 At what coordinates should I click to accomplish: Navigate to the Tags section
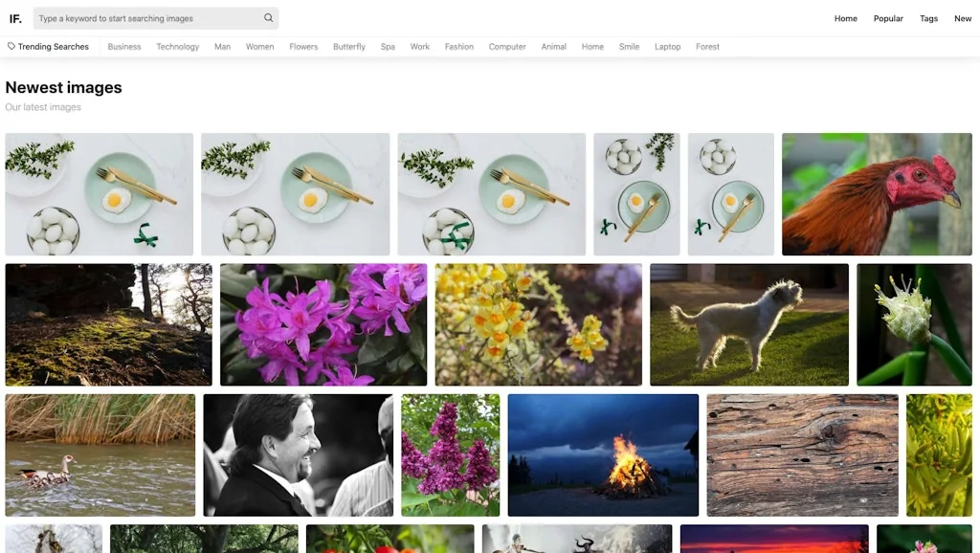(x=928, y=17)
